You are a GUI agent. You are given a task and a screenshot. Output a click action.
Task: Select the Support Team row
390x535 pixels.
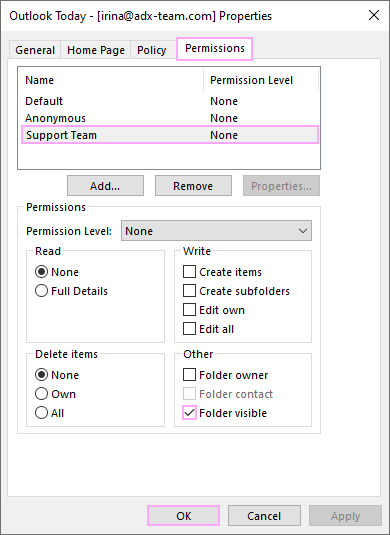click(170, 135)
